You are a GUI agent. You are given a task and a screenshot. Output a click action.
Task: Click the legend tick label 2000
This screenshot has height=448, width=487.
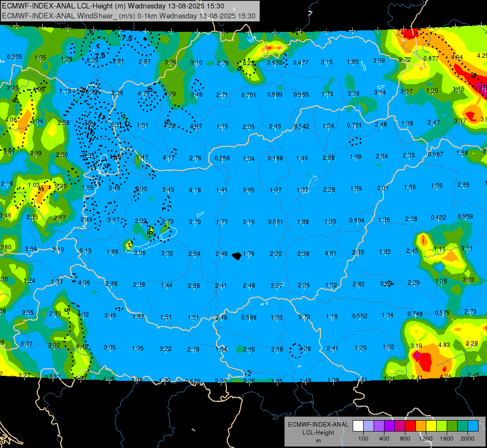coord(468,439)
